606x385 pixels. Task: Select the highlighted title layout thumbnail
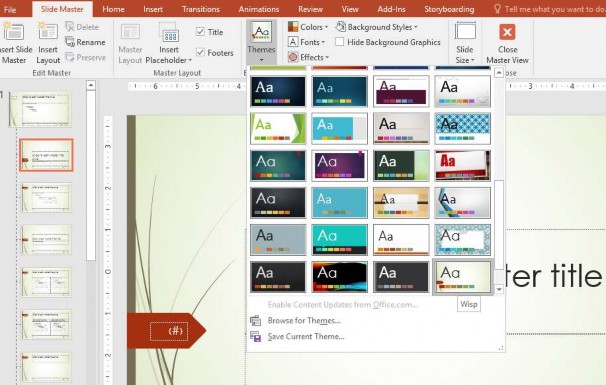coord(46,155)
